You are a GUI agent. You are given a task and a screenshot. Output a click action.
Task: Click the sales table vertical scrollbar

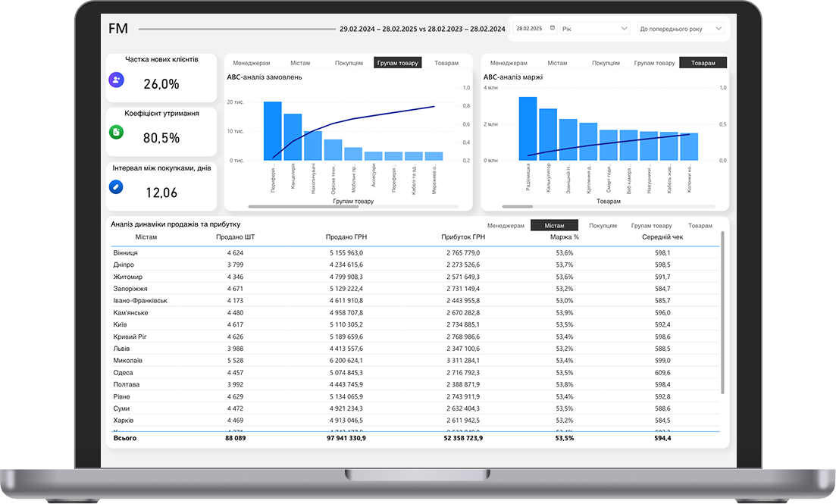point(722,312)
